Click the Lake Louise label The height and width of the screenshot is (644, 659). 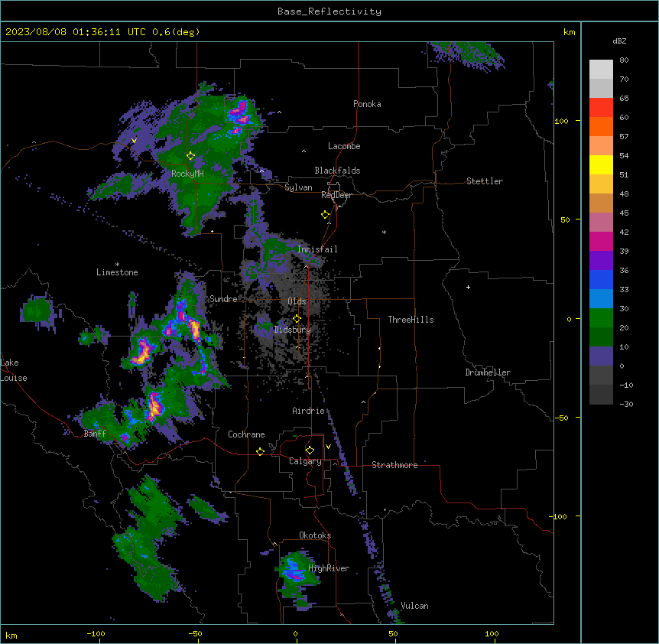12,370
